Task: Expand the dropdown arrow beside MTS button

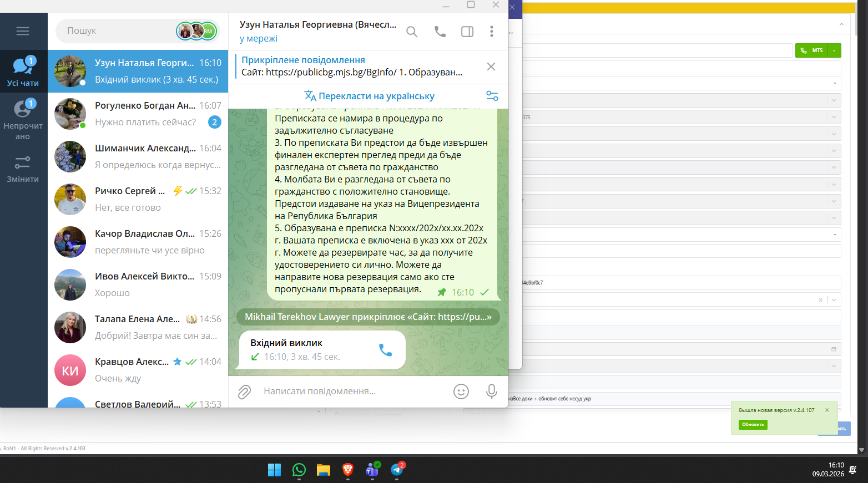Action: (x=834, y=50)
